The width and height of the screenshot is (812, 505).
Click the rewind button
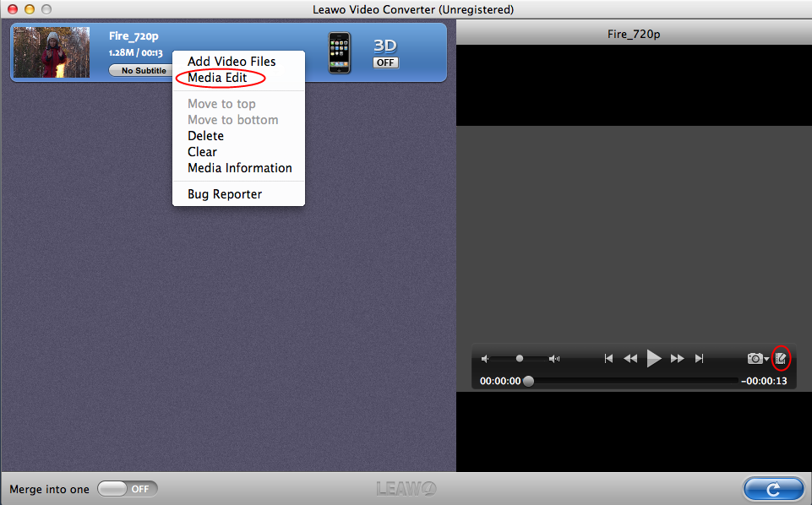click(x=630, y=358)
